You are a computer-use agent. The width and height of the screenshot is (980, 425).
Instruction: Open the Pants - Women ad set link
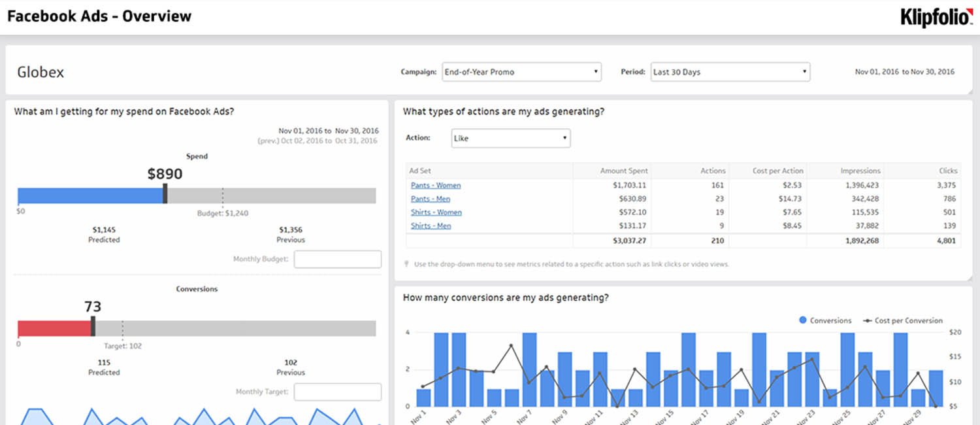pyautogui.click(x=436, y=186)
